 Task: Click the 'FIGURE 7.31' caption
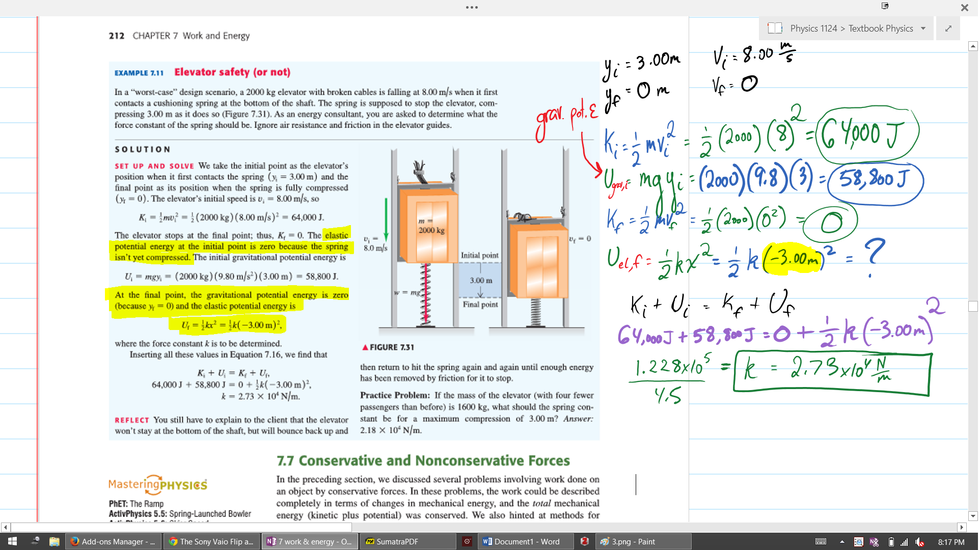[388, 347]
